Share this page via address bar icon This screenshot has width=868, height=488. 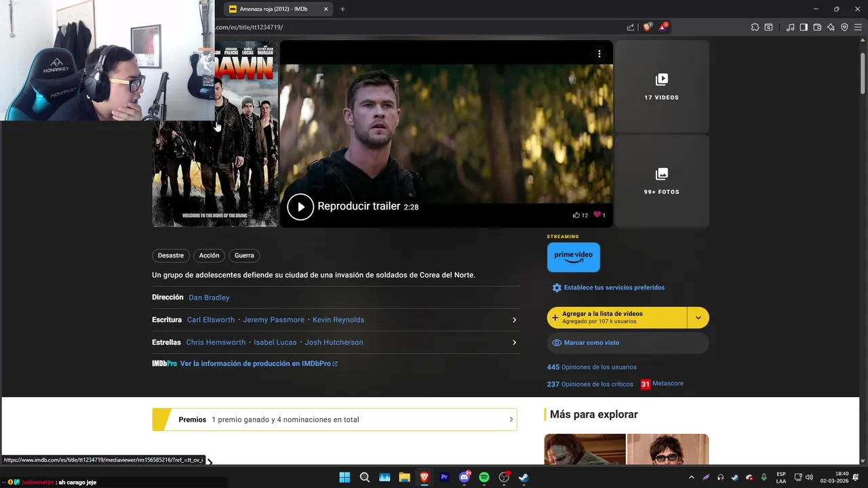(x=631, y=27)
